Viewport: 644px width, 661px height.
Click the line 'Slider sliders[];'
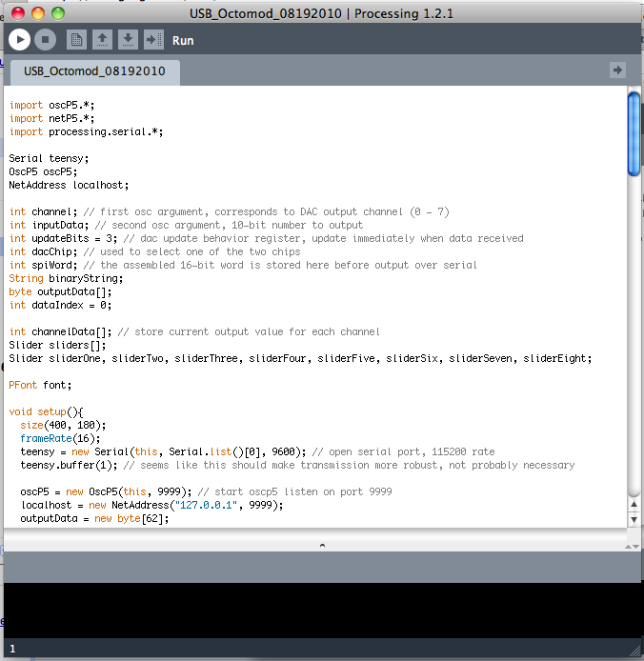pyautogui.click(x=57, y=345)
